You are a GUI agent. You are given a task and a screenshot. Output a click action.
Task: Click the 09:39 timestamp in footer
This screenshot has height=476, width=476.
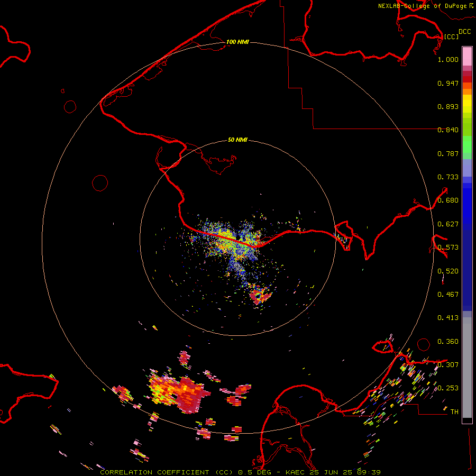pos(369,472)
